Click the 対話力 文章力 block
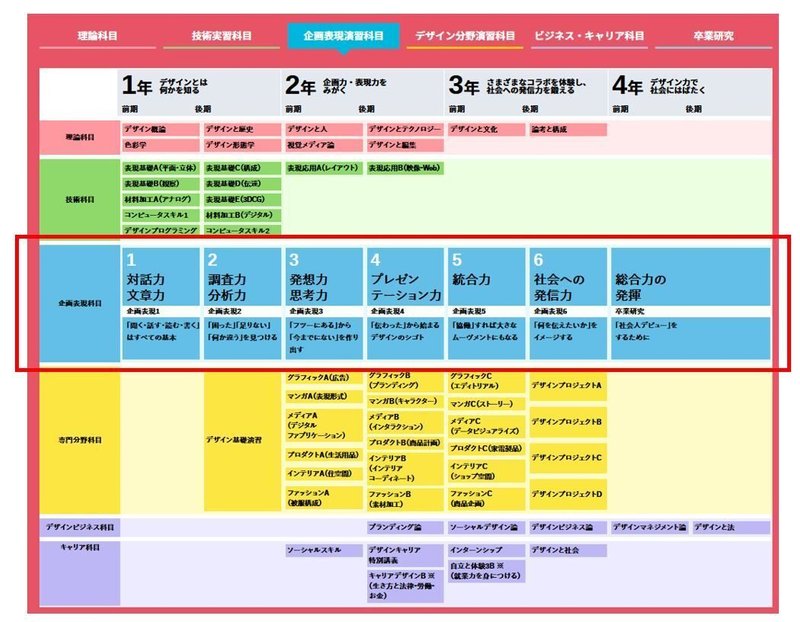 point(161,277)
